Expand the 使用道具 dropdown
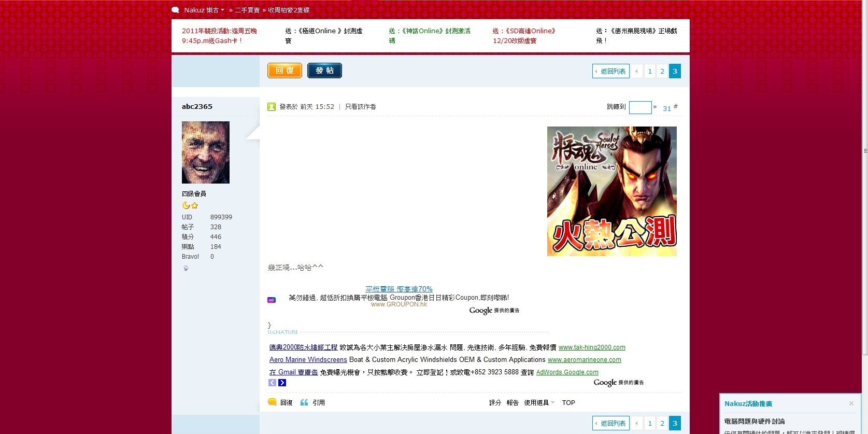 [539, 402]
